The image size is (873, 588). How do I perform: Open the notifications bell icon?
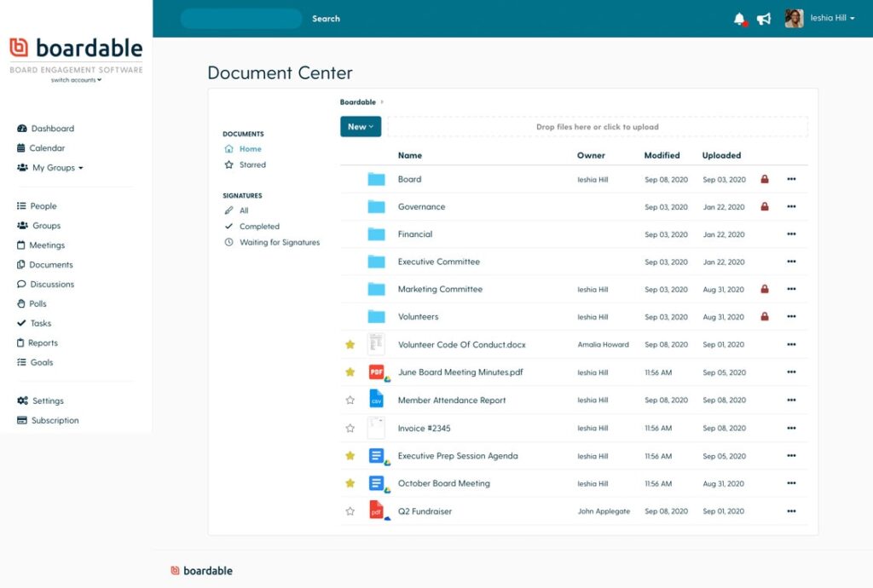click(x=739, y=19)
